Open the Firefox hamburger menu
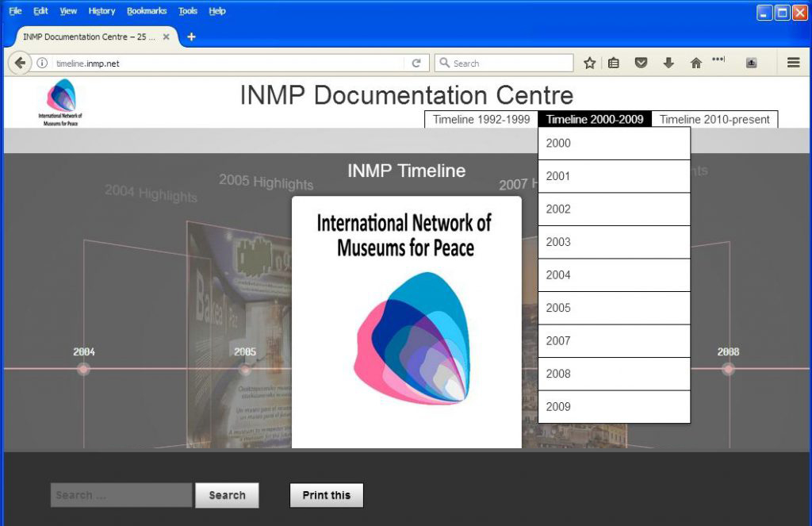This screenshot has width=812, height=526. point(793,63)
